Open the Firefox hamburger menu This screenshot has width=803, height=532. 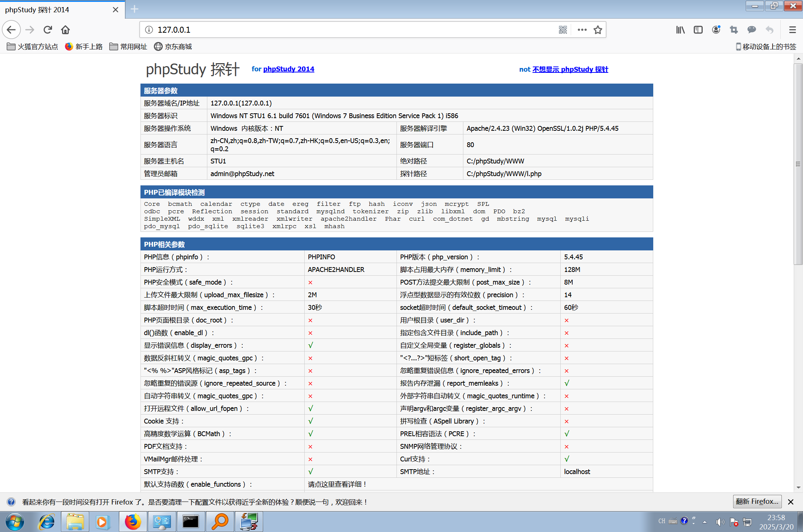(x=792, y=30)
